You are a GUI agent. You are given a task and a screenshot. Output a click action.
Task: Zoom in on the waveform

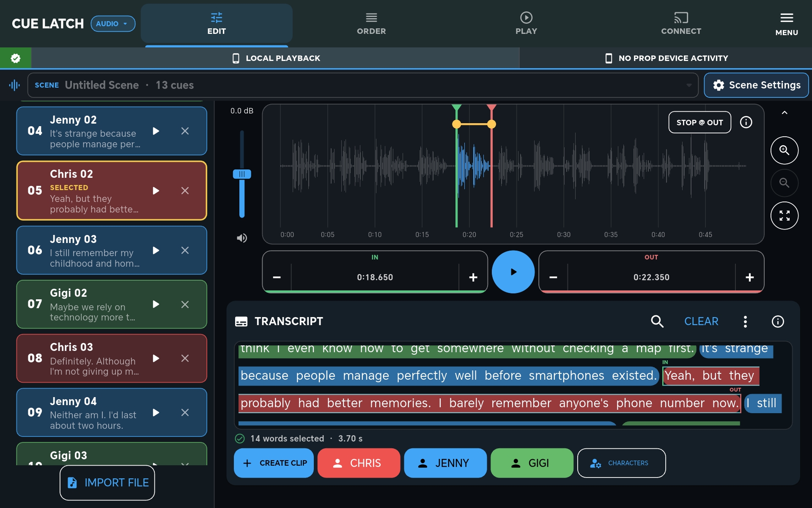tap(785, 150)
